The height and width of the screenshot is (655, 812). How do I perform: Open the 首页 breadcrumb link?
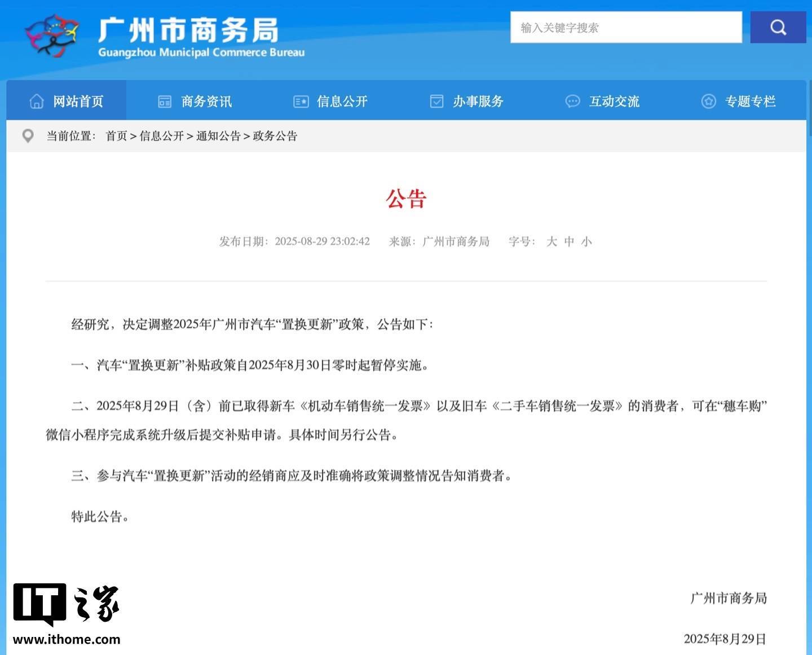(116, 136)
